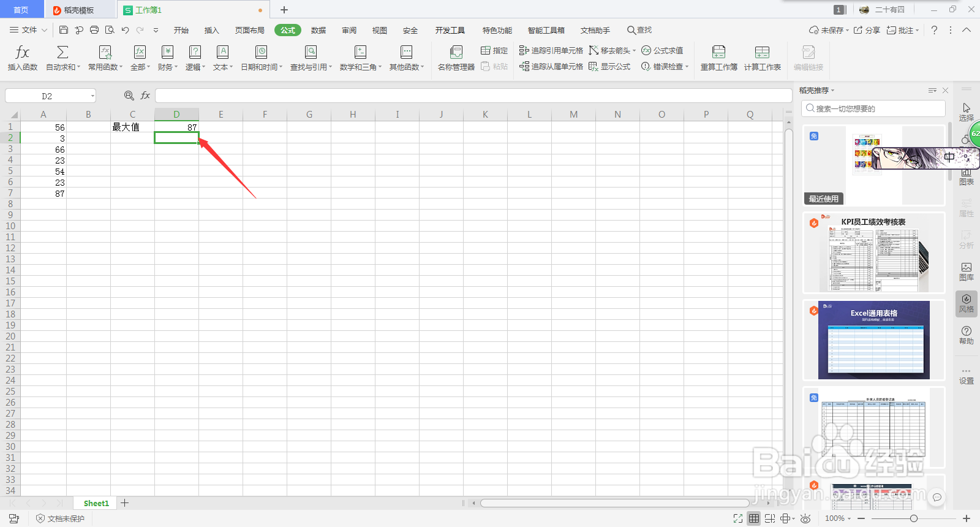This screenshot has height=527, width=980.
Task: Click the Style (风格) sidebar icon
Action: [967, 303]
